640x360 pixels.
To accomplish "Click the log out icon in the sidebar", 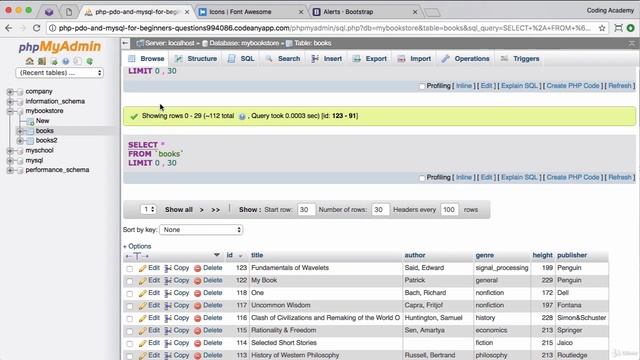I will point(42,61).
